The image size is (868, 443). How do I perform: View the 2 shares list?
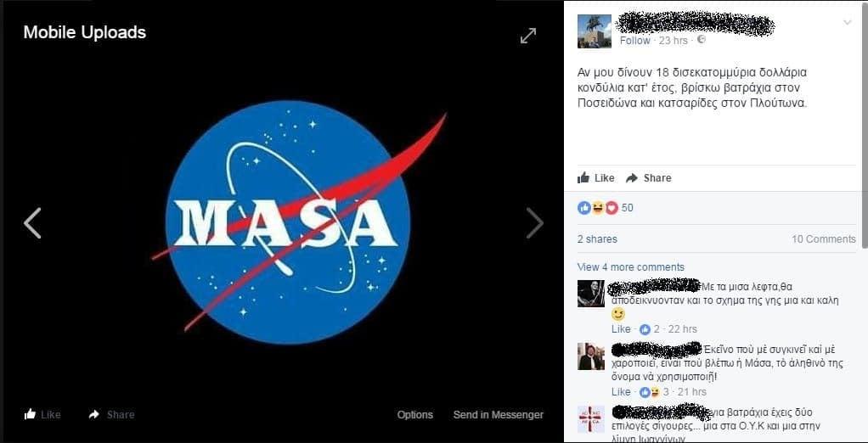(597, 239)
